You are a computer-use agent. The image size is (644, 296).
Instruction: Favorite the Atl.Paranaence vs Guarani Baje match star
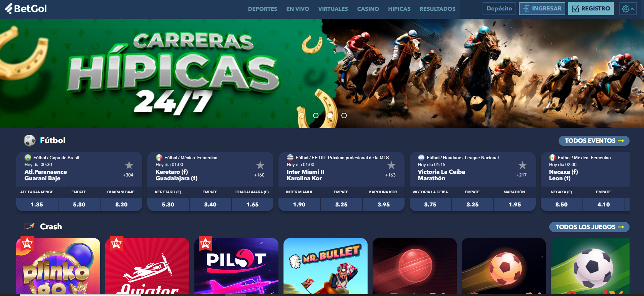click(x=129, y=165)
